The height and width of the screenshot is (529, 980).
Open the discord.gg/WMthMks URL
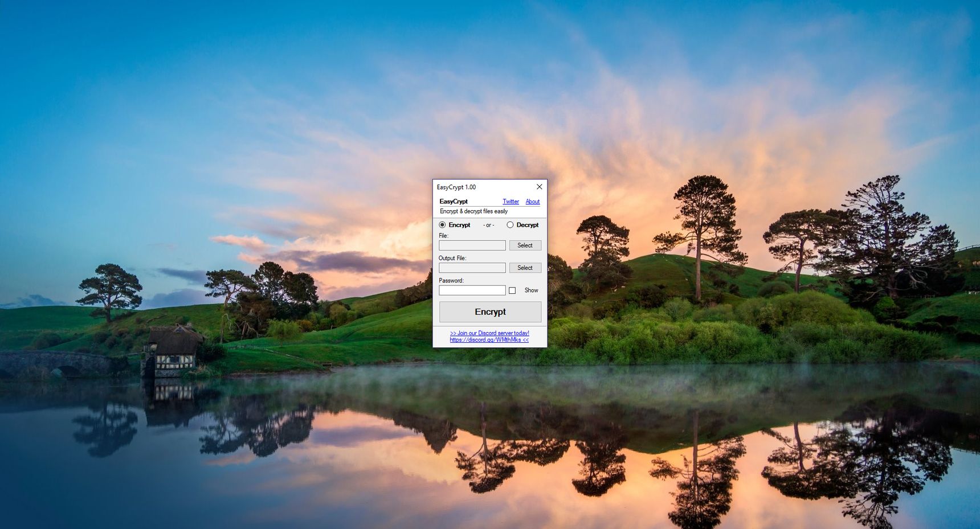[489, 340]
